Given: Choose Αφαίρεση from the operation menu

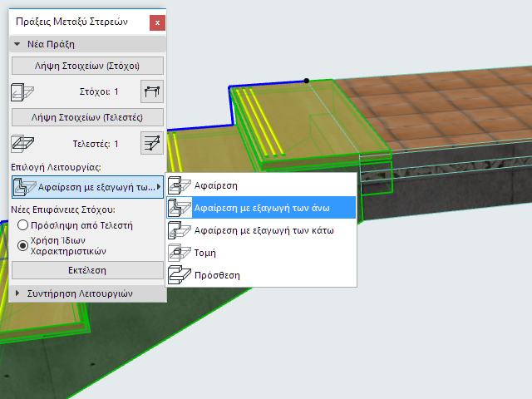Looking at the screenshot, I should pos(261,185).
